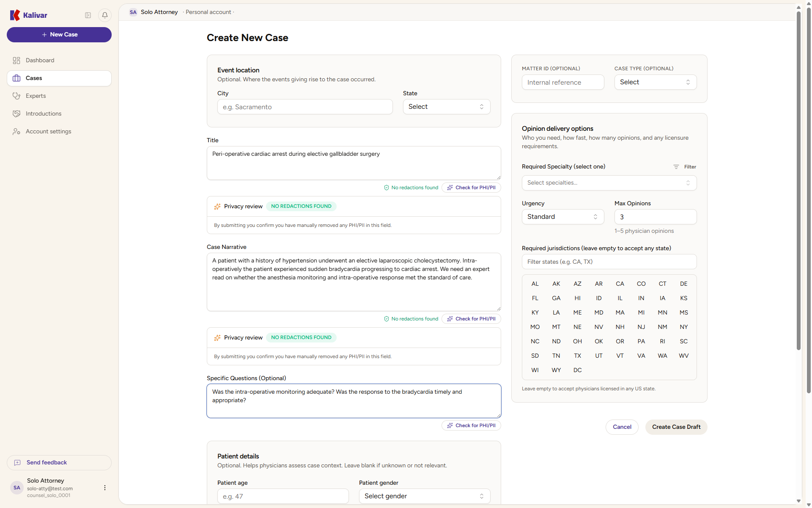Open the event State dropdown
Image resolution: width=812 pixels, height=508 pixels.
[447, 107]
